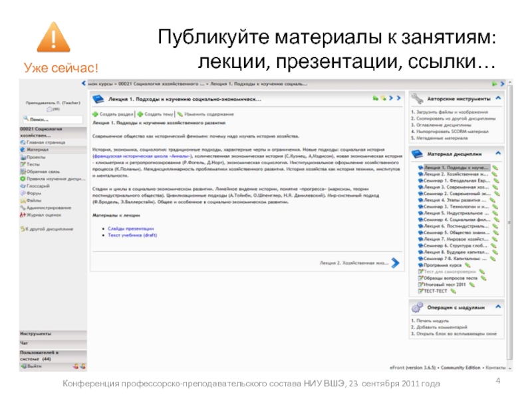Open Итоговый тест 2011 in tree
This screenshot has width=532, height=399.
444,285
